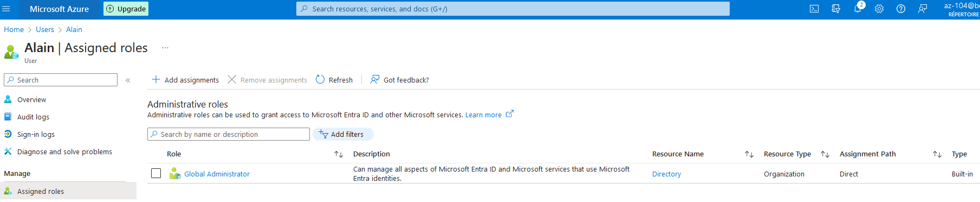The image size is (980, 202).
Task: Click Add assignments
Action: 185,80
